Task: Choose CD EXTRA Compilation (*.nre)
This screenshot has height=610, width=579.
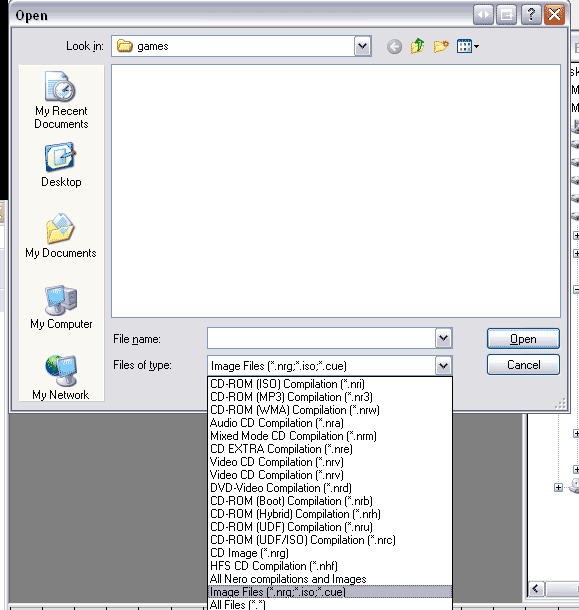Action: (x=330, y=449)
